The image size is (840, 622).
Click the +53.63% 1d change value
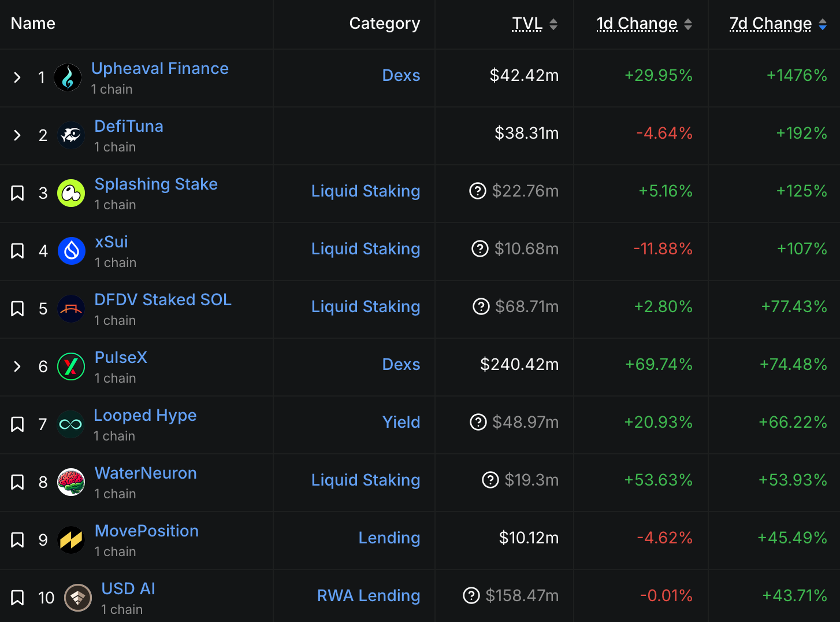[x=659, y=480]
